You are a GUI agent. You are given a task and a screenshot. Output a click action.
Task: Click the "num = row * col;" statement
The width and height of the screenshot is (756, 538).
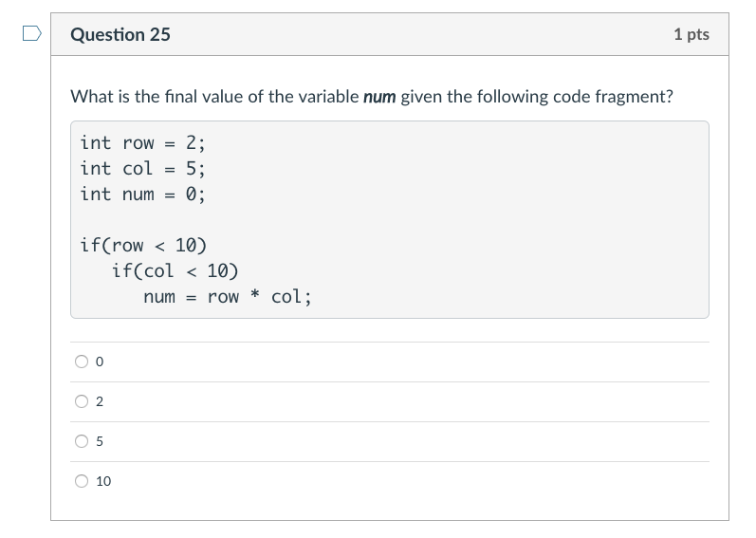pos(227,297)
